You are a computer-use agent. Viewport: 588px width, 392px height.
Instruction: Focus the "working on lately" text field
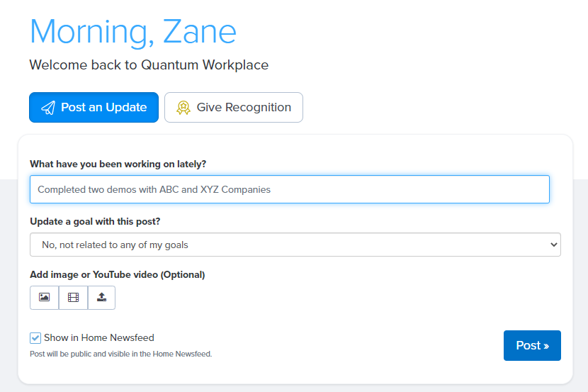tap(289, 189)
